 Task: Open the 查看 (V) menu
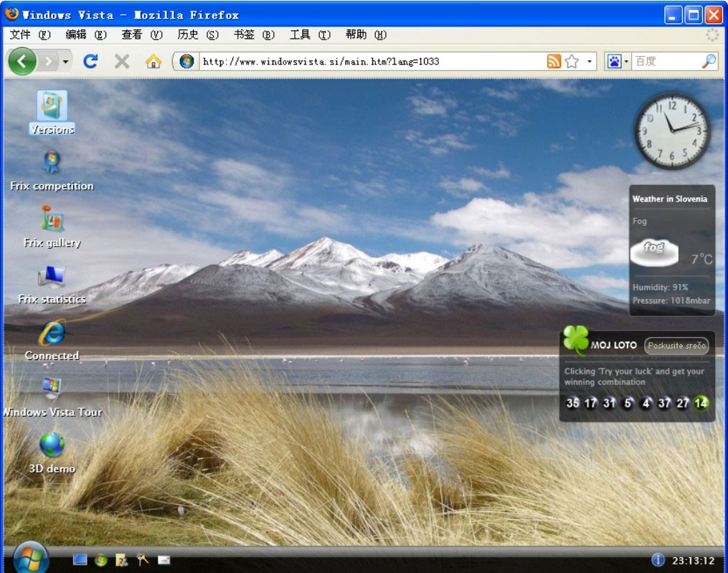point(142,35)
